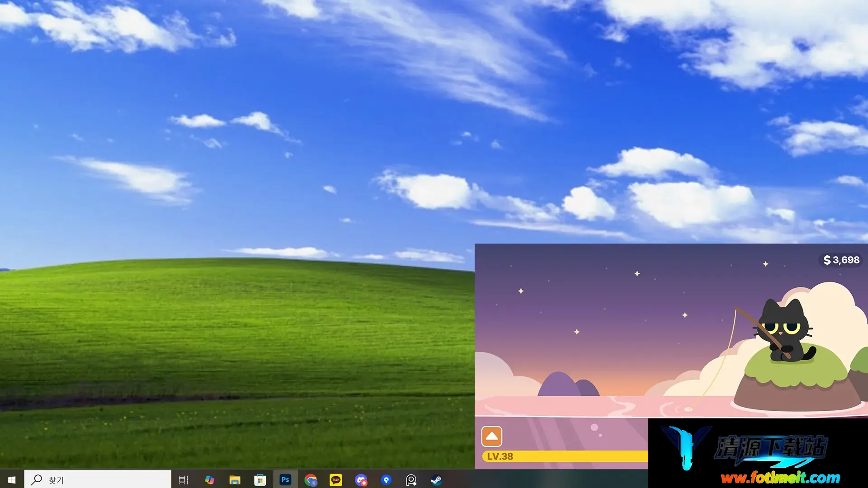
Task: Open the blue map pin app in taskbar
Action: pos(386,480)
